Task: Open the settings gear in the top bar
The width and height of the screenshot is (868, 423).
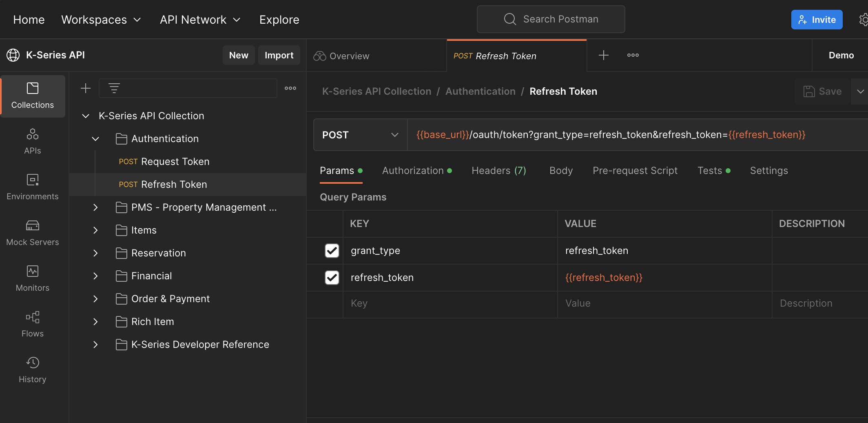Action: [x=863, y=19]
